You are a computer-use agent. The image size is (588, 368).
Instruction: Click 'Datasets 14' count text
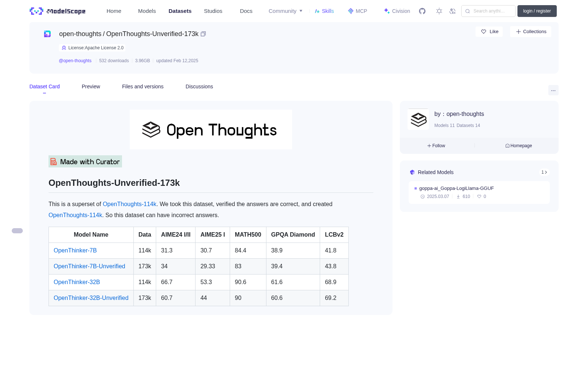click(x=468, y=125)
